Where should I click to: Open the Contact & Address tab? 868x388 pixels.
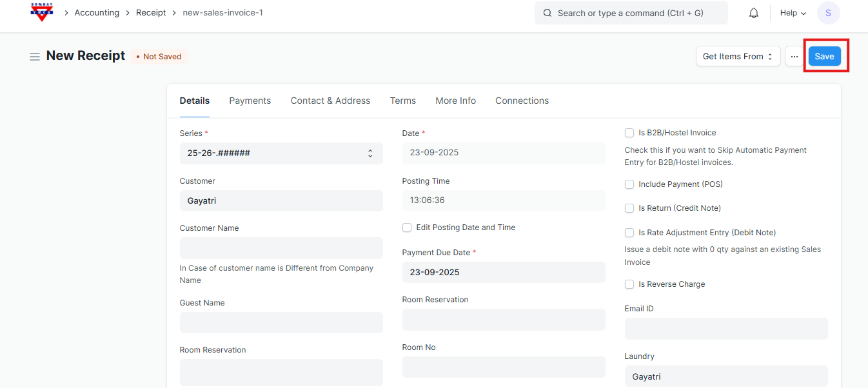(x=330, y=101)
